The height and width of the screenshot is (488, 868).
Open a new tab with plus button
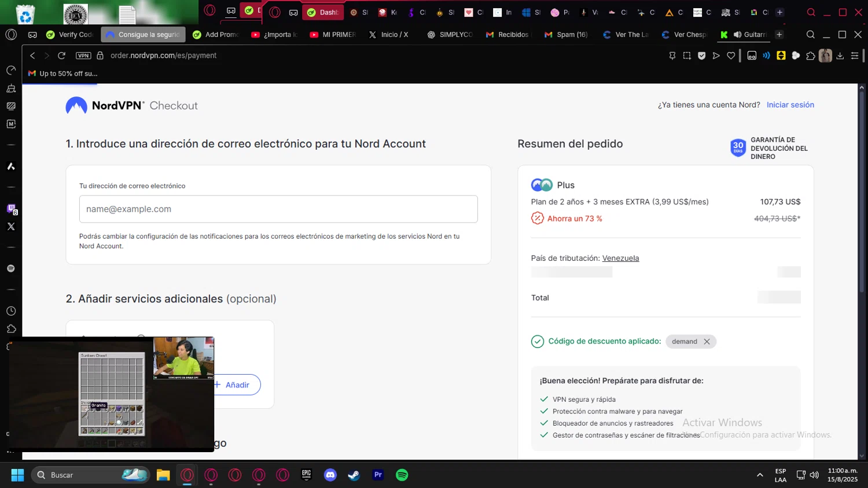(x=779, y=35)
